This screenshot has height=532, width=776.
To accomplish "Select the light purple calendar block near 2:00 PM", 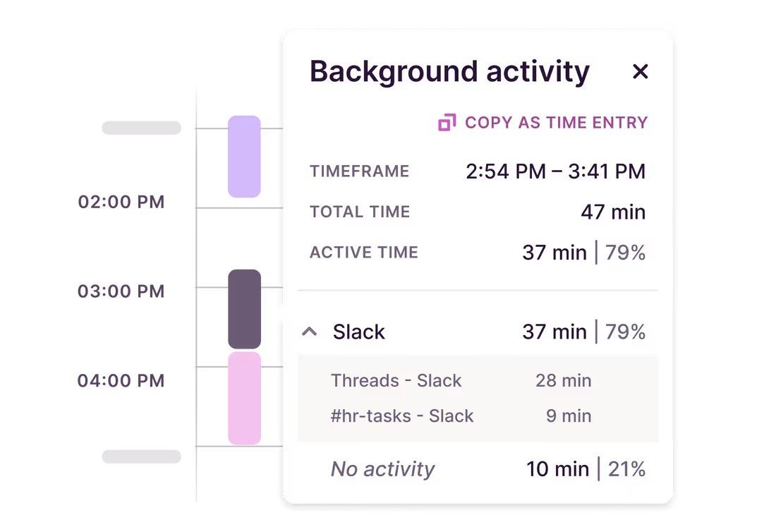I will click(243, 157).
